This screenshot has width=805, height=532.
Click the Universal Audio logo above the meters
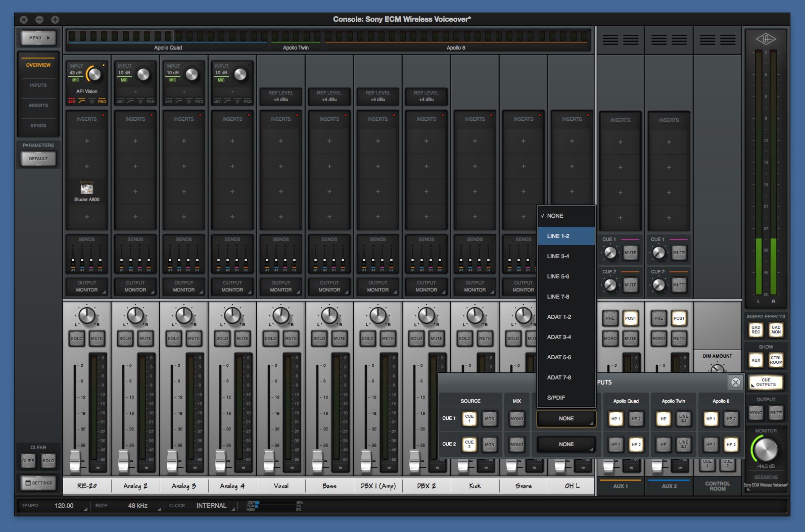[x=766, y=39]
